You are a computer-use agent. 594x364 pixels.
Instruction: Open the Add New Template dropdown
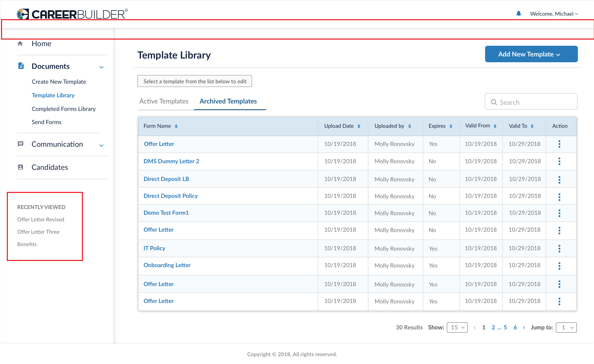click(531, 54)
